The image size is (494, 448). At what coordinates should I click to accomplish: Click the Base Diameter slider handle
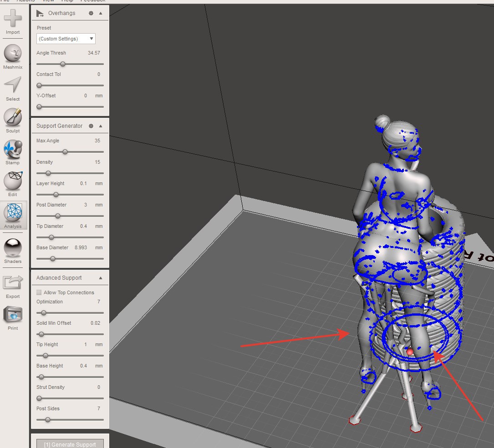pyautogui.click(x=53, y=259)
